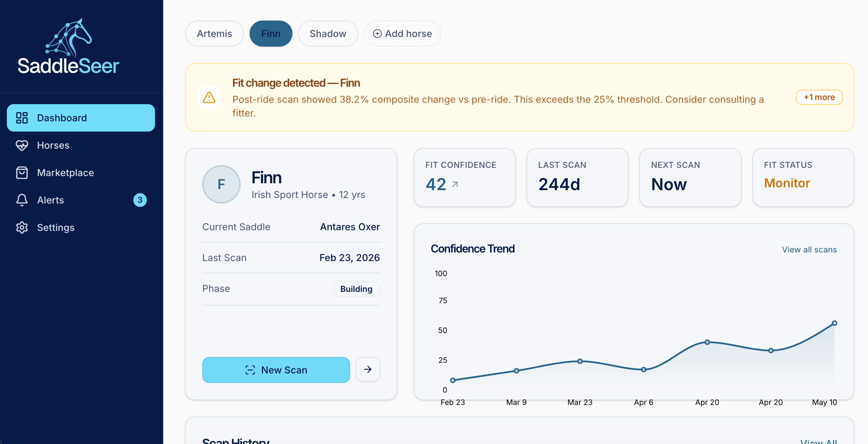
Task: Open Settings from the sidebar
Action: tap(81, 227)
